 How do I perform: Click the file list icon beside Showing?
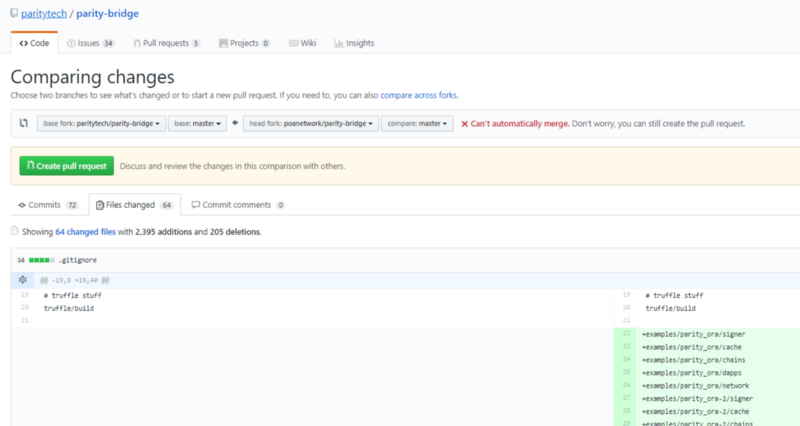click(14, 231)
